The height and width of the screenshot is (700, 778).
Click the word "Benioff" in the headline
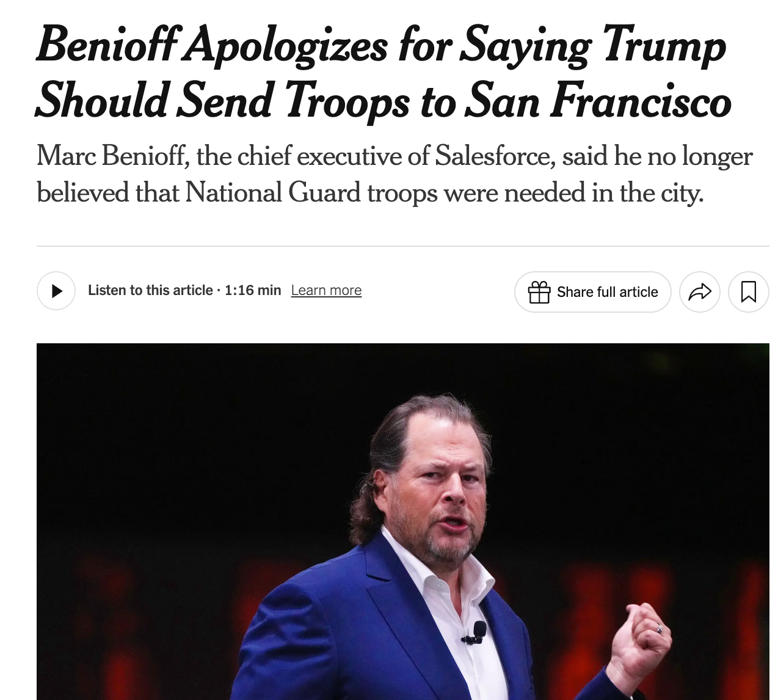107,45
